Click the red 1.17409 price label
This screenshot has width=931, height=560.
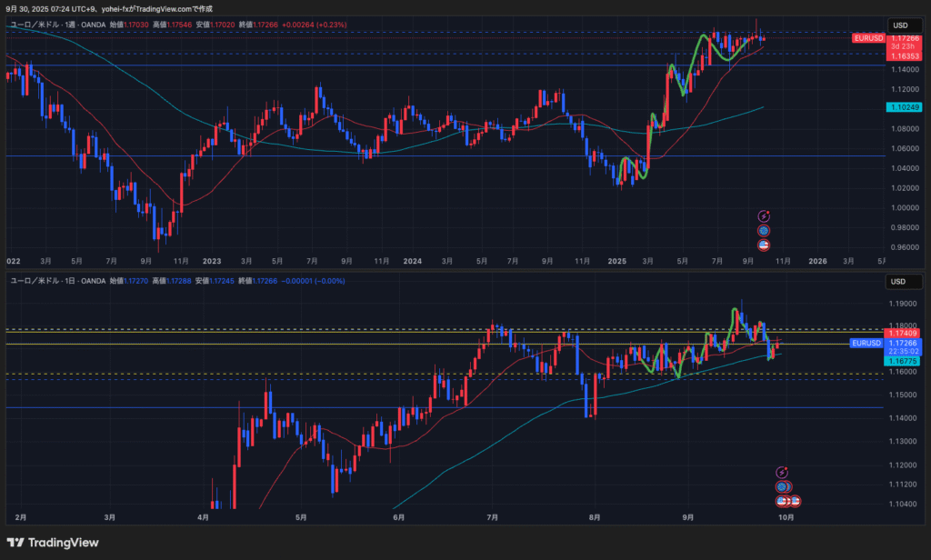904,334
